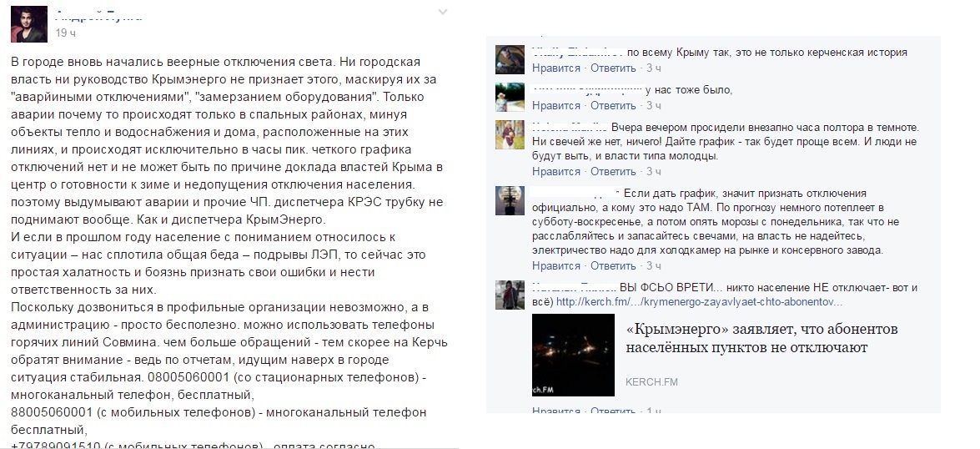Image resolution: width=980 pixels, height=449 pixels.
Task: Reply to the comment about холодкамер на рынке
Action: coord(613,265)
